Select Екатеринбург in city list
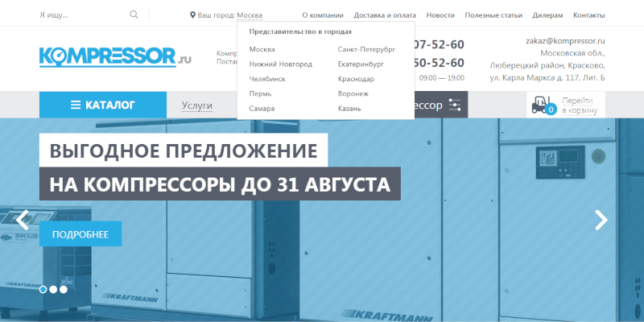The height and width of the screenshot is (322, 644). 362,64
